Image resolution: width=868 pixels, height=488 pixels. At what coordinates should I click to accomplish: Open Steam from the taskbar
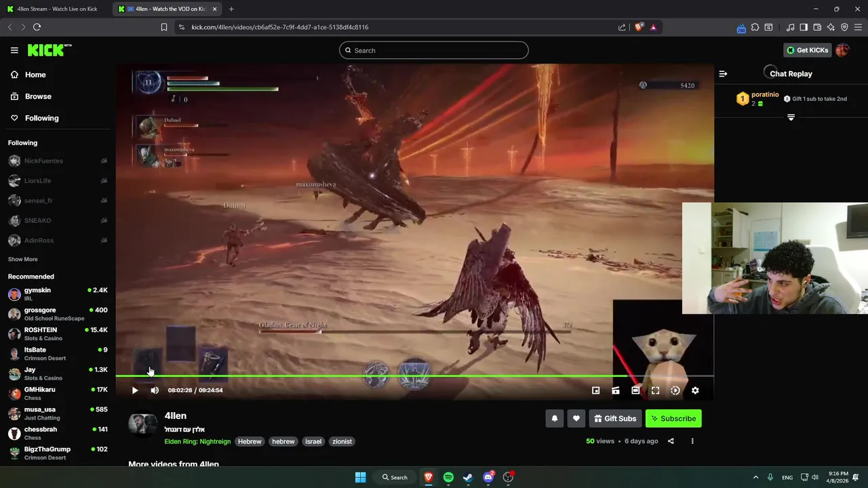(x=468, y=477)
